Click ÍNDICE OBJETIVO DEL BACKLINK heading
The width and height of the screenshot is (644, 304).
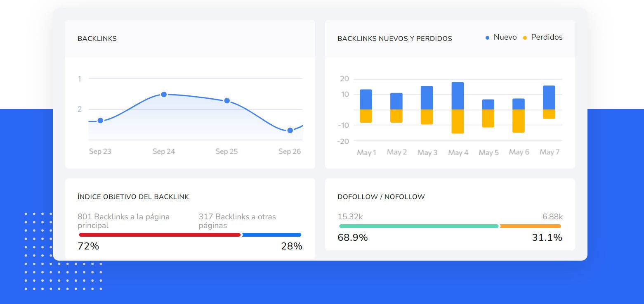tap(133, 197)
